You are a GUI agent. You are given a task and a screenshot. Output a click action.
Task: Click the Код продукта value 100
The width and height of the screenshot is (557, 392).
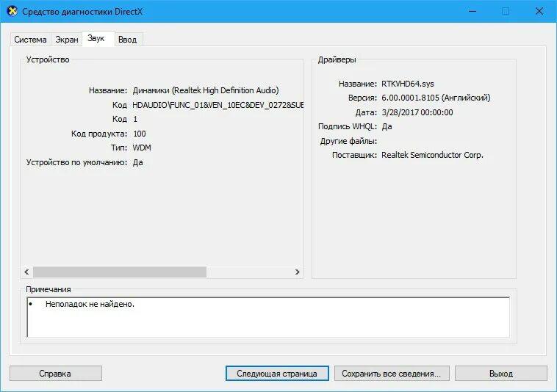tap(140, 134)
